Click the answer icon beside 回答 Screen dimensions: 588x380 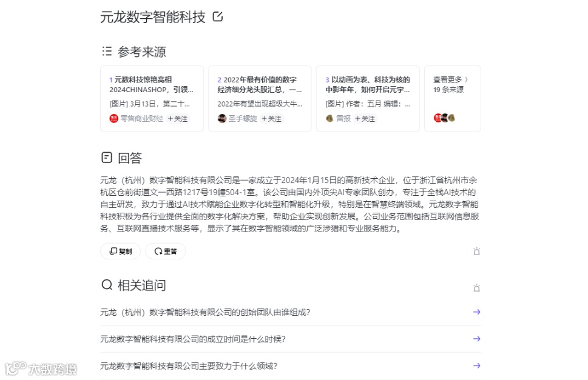(x=107, y=158)
